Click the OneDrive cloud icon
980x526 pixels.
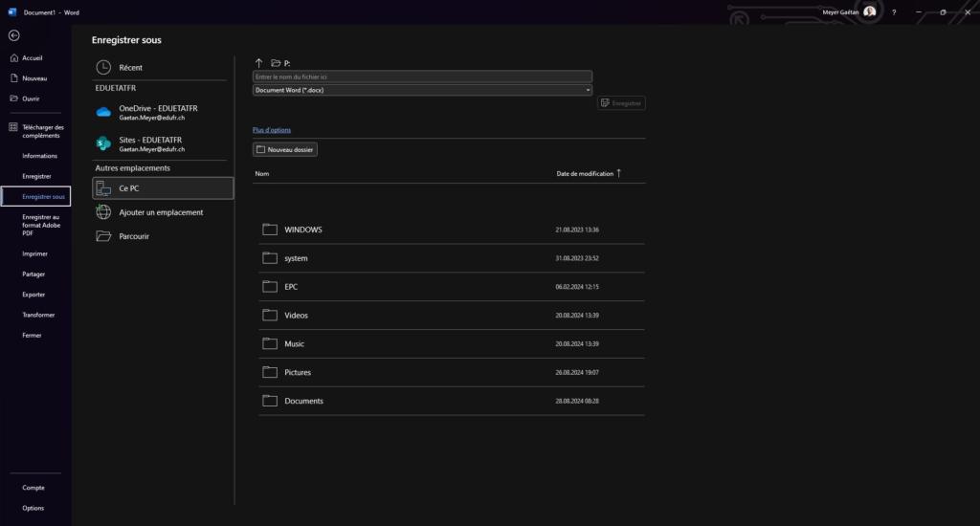tap(103, 113)
